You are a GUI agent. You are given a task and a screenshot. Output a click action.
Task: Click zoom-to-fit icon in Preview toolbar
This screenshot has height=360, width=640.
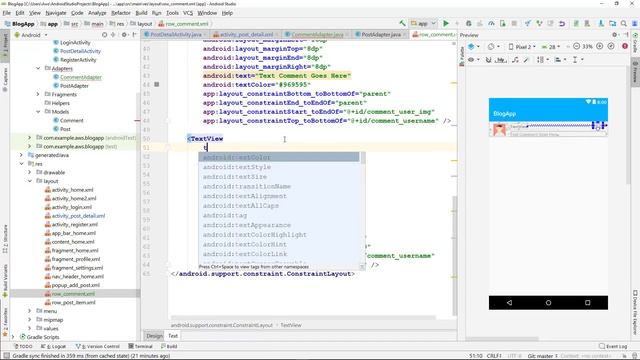coord(611,47)
